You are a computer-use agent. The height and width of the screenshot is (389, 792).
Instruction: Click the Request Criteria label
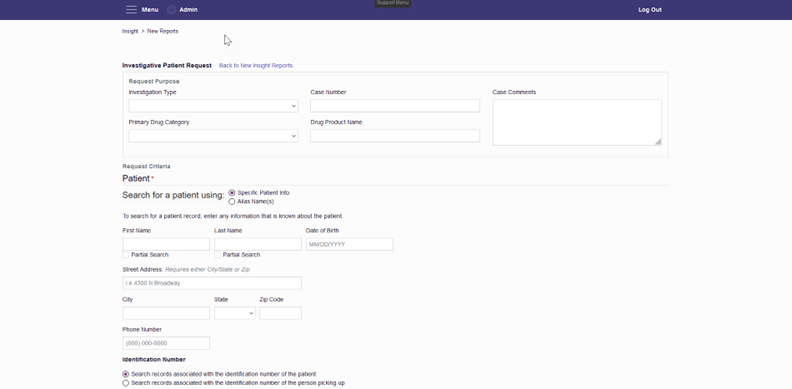(146, 166)
